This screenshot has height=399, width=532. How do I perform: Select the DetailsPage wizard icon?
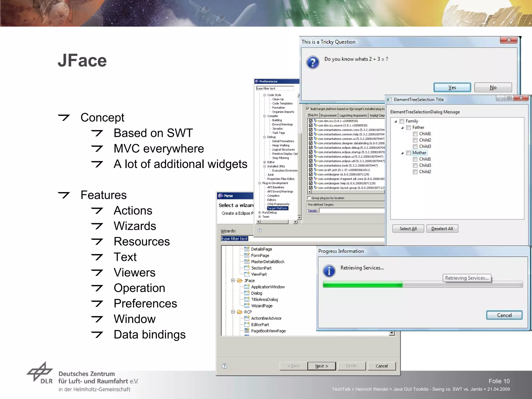247,249
